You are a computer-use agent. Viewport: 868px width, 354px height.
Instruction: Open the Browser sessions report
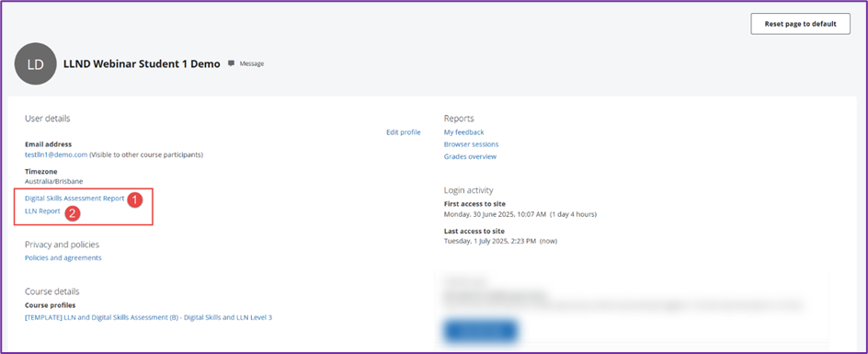pyautogui.click(x=471, y=144)
